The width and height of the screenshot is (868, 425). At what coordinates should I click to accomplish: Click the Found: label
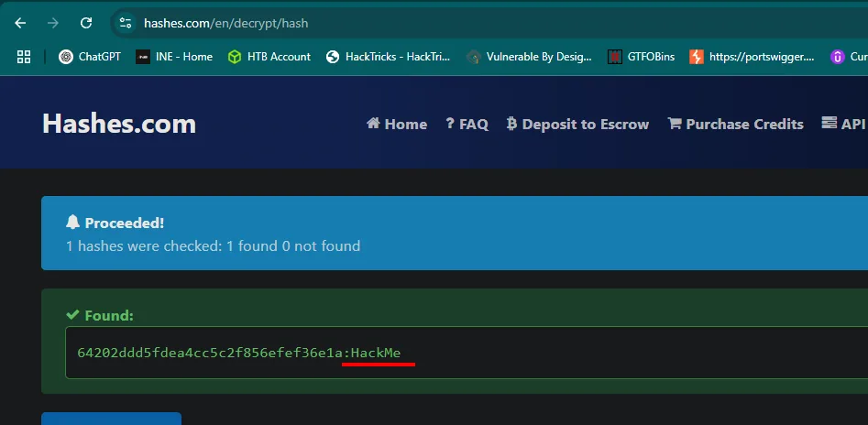click(109, 316)
